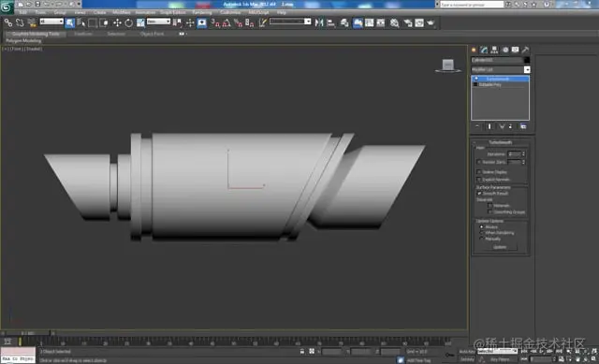Open the named selection sets dropdown

[290, 22]
